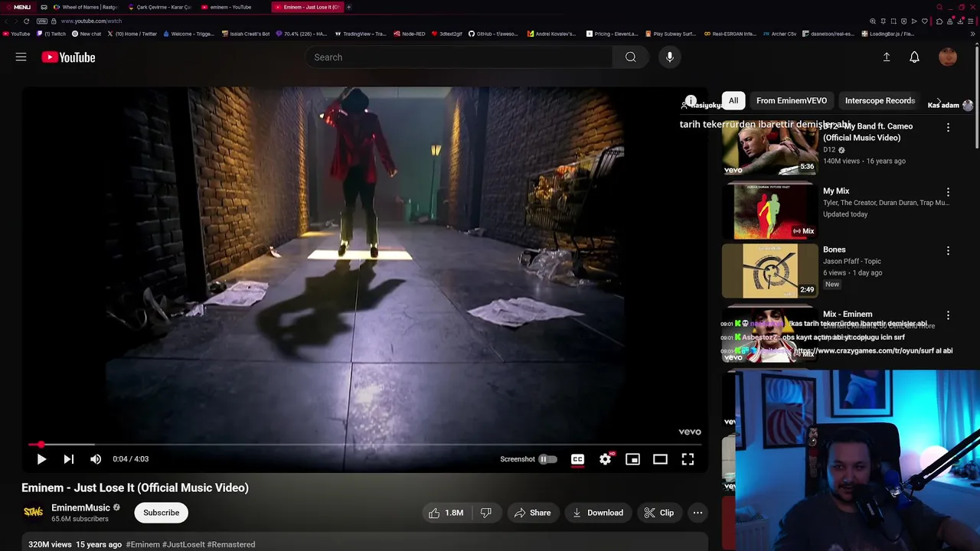This screenshot has height=551, width=980.
Task: Click the video info card icon
Action: 691,101
